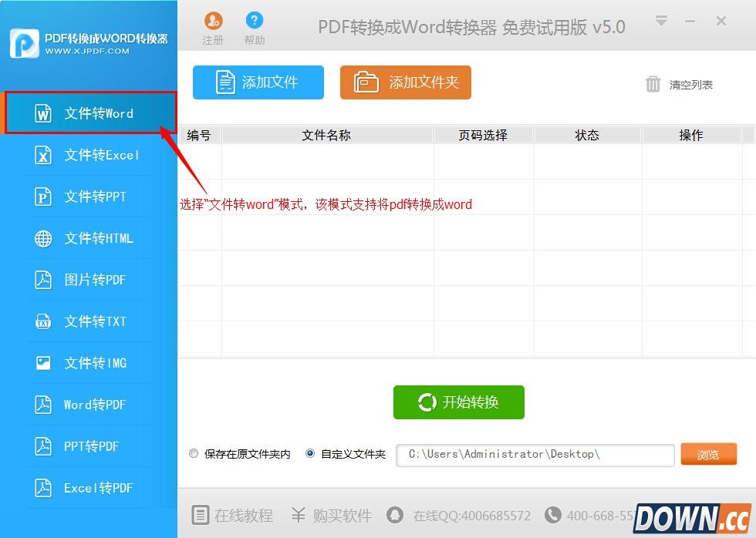
Task: Select the 文件转TXT mode
Action: 89,321
